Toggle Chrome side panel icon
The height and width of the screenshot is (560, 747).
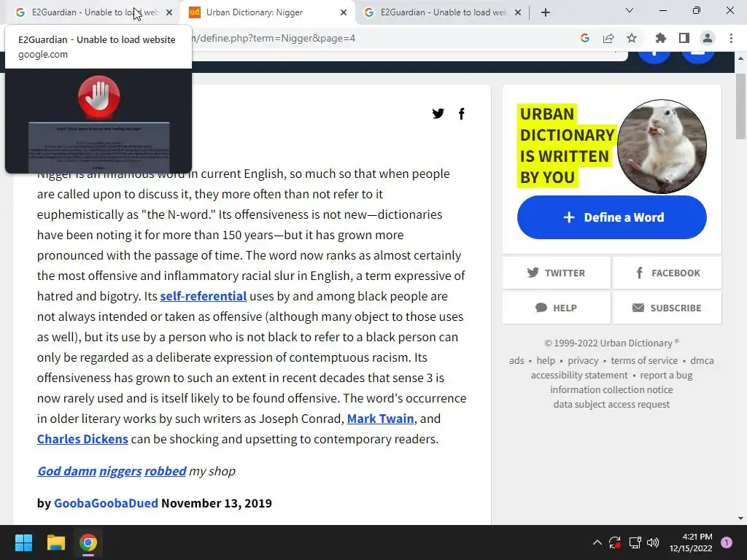[x=684, y=38]
